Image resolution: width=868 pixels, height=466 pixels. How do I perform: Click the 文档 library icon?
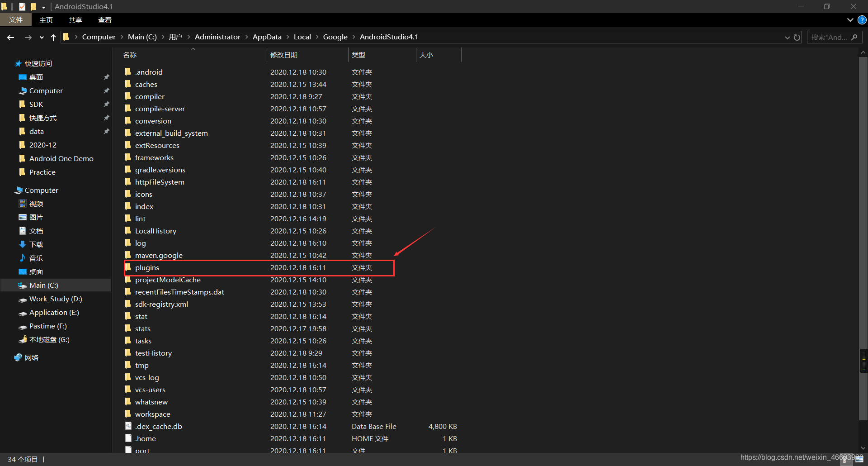[x=23, y=231]
